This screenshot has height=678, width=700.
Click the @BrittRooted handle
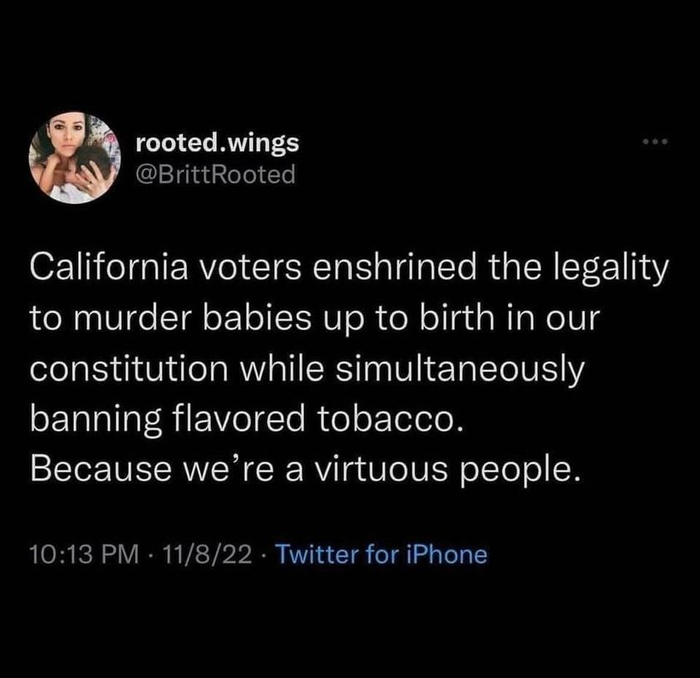coord(215,174)
